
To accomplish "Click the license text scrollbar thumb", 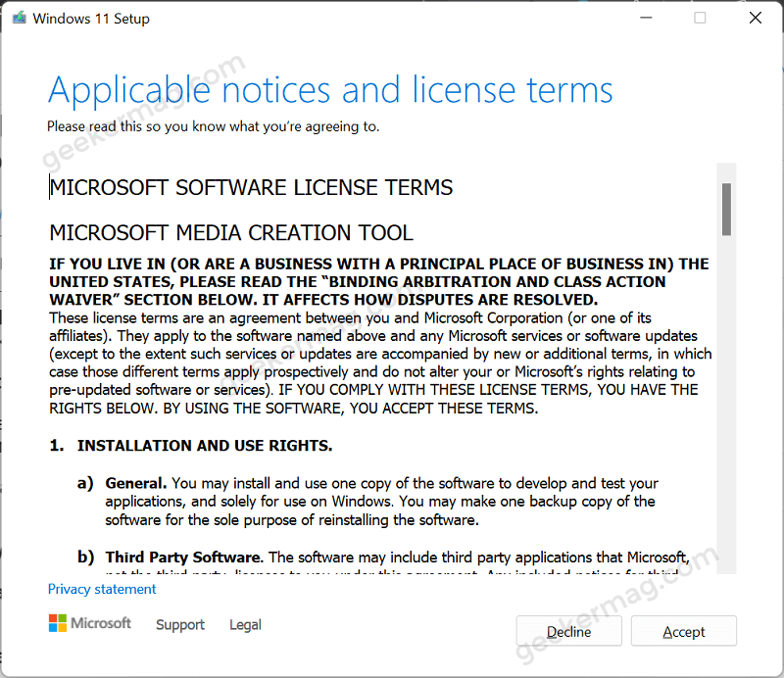I will pyautogui.click(x=726, y=209).
